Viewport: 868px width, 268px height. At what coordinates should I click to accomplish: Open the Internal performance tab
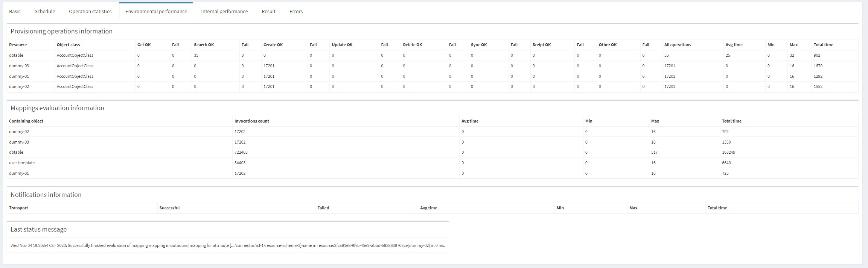[x=224, y=11]
